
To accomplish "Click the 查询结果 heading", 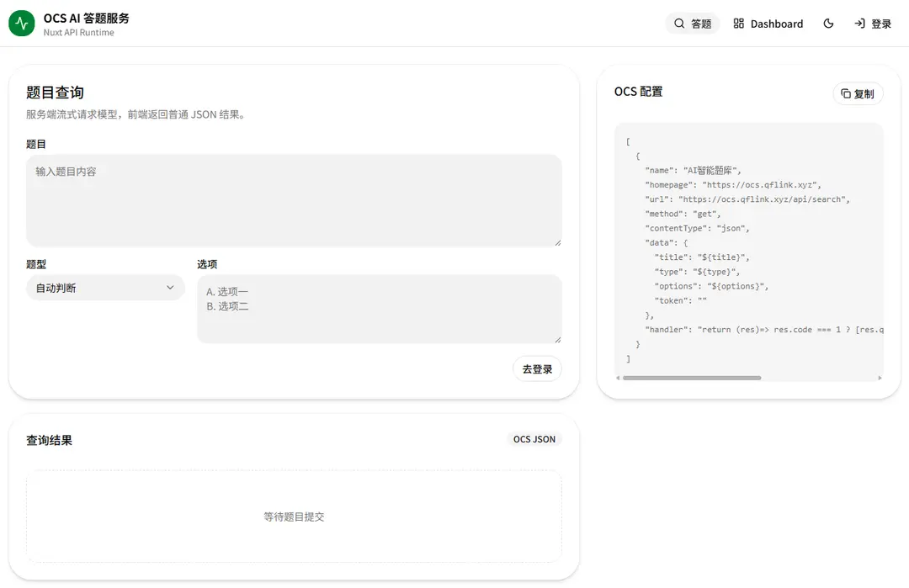I will coord(50,440).
